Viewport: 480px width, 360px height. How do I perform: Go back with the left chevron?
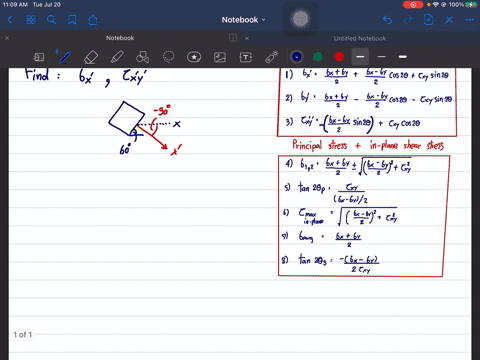[10, 20]
